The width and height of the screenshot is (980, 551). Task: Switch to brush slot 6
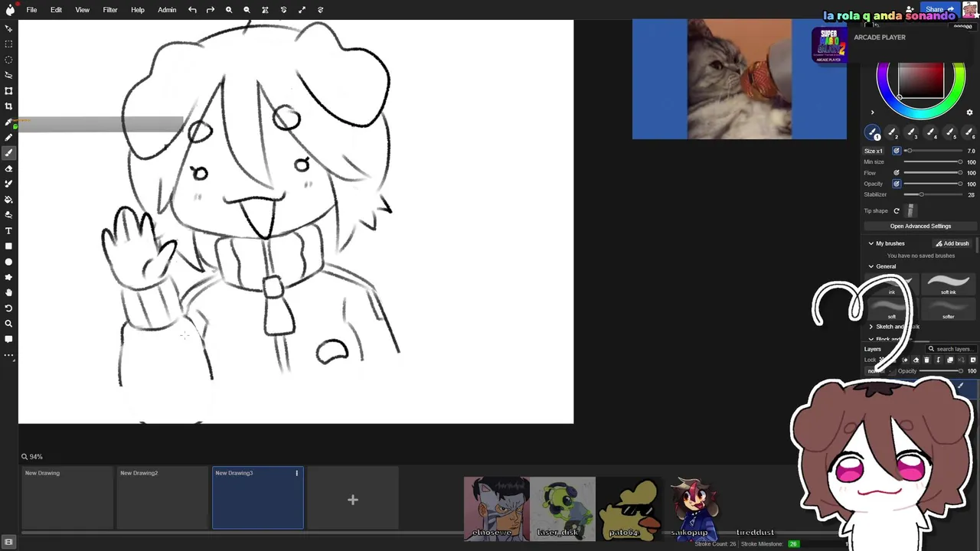point(969,133)
